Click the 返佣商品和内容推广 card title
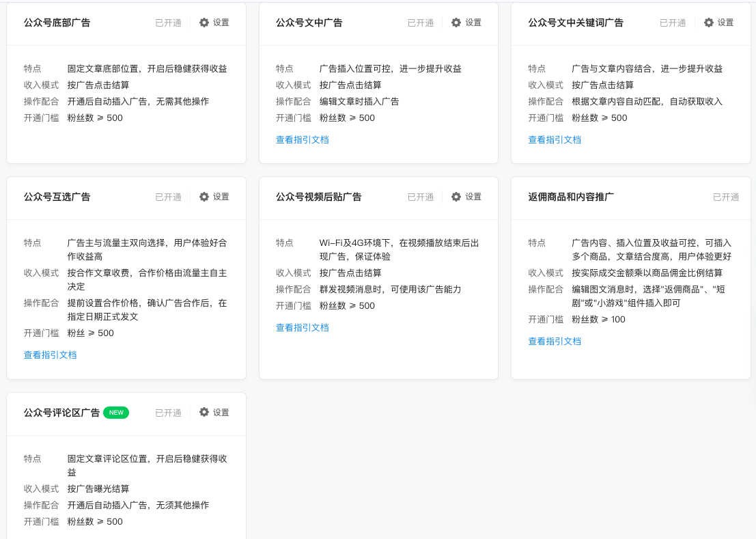Image resolution: width=756 pixels, height=539 pixels. pos(570,197)
